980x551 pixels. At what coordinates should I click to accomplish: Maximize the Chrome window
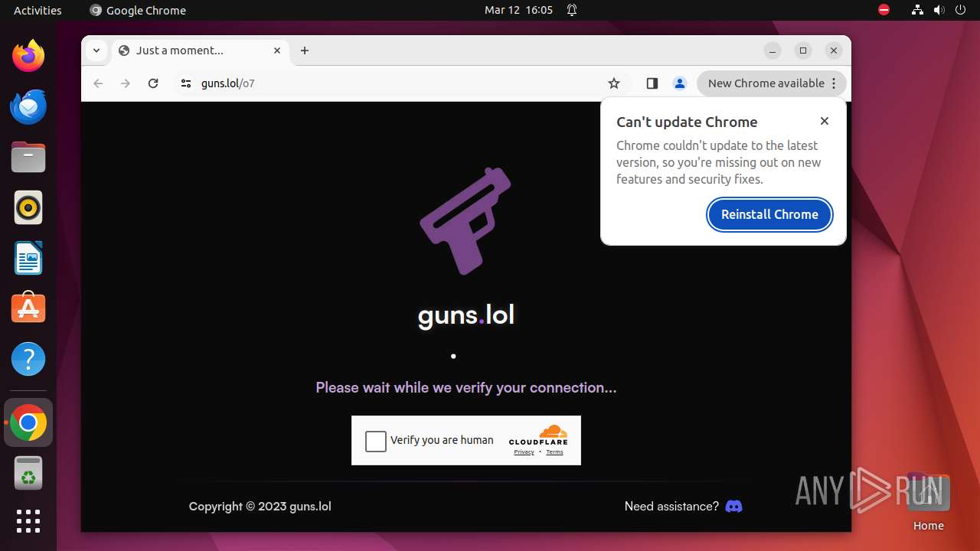[803, 51]
